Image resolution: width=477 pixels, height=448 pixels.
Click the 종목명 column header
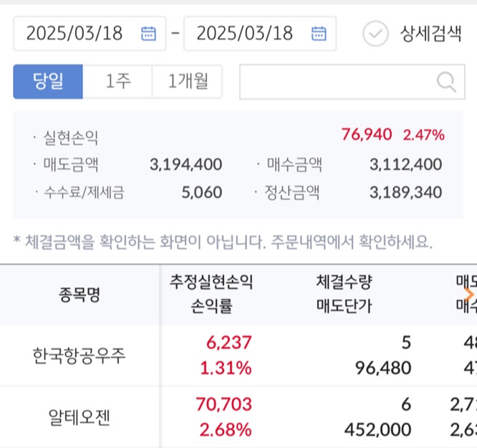coord(79,295)
